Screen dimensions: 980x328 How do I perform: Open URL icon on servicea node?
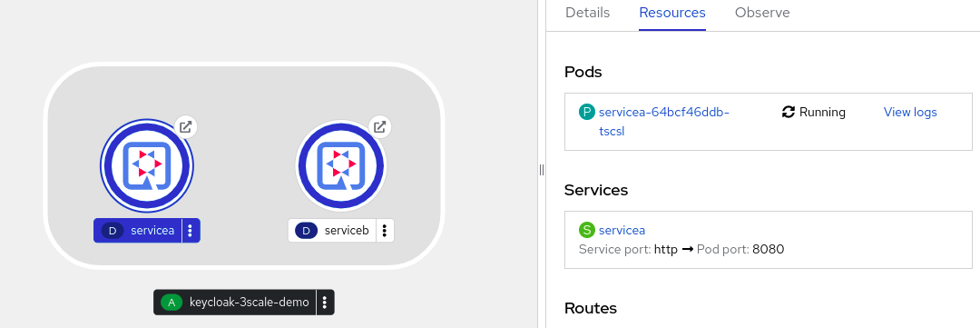186,126
